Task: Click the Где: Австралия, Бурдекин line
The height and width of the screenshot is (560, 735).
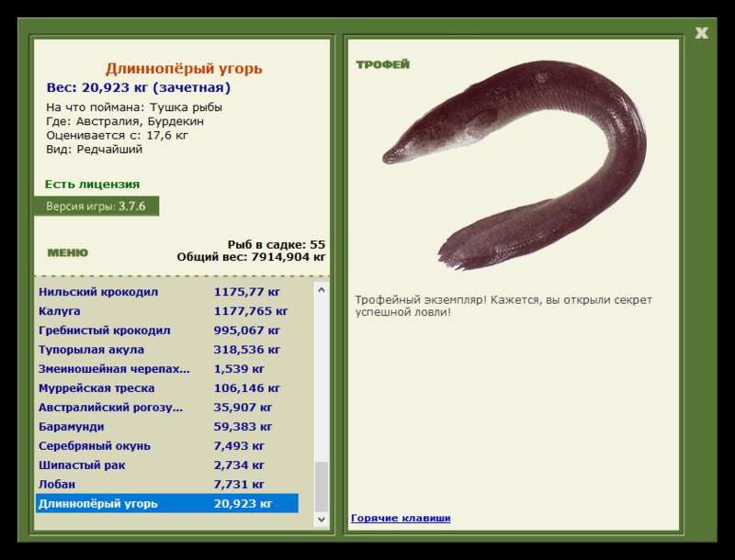Action: tap(125, 121)
